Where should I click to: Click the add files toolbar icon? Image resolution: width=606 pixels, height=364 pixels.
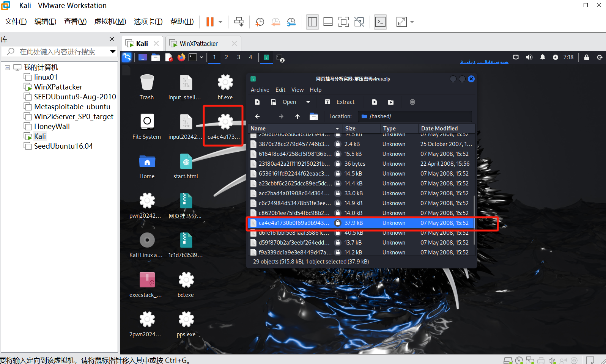pyautogui.click(x=375, y=102)
